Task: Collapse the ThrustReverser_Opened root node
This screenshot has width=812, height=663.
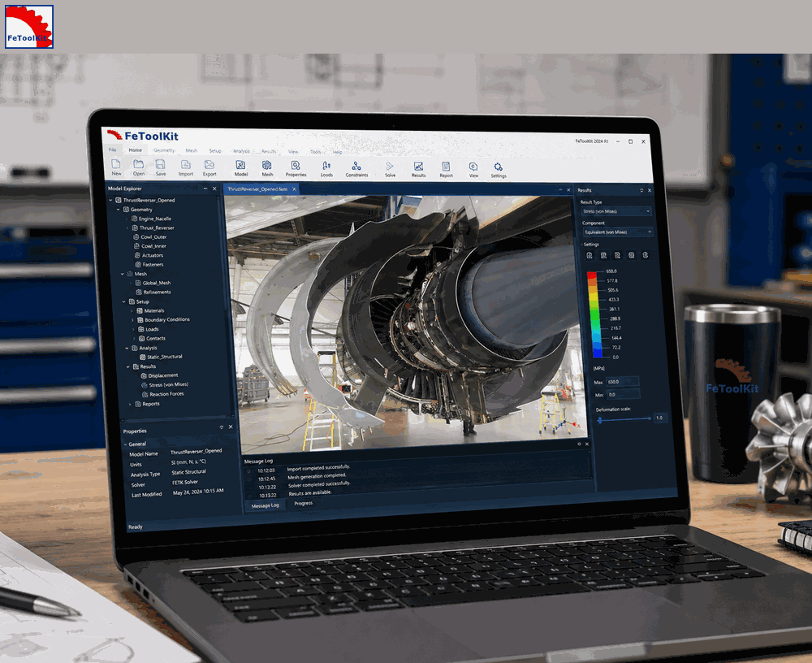Action: (110, 200)
